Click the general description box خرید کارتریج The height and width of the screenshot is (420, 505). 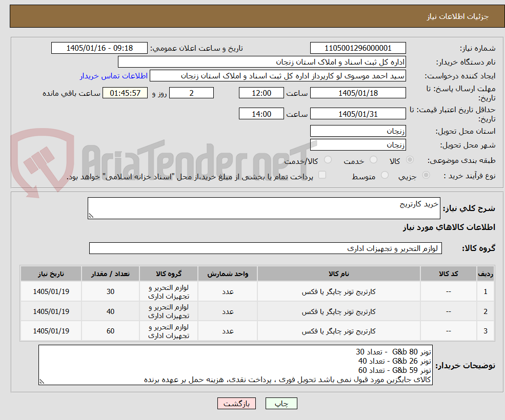[x=264, y=208]
